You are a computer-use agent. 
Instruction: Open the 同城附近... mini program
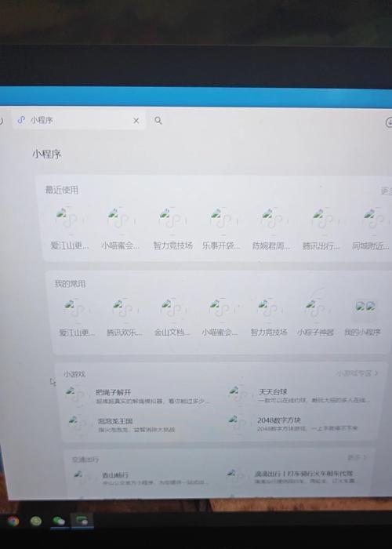click(x=371, y=228)
